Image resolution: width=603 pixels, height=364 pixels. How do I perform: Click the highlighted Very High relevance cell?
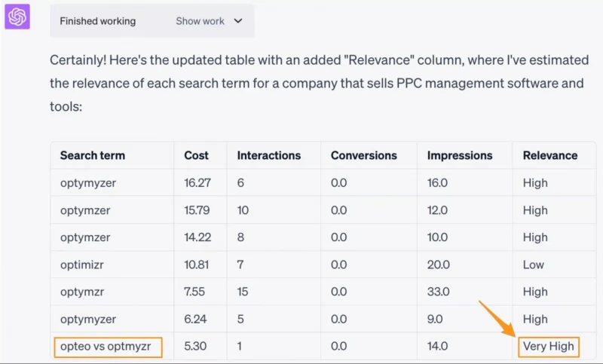pos(549,347)
